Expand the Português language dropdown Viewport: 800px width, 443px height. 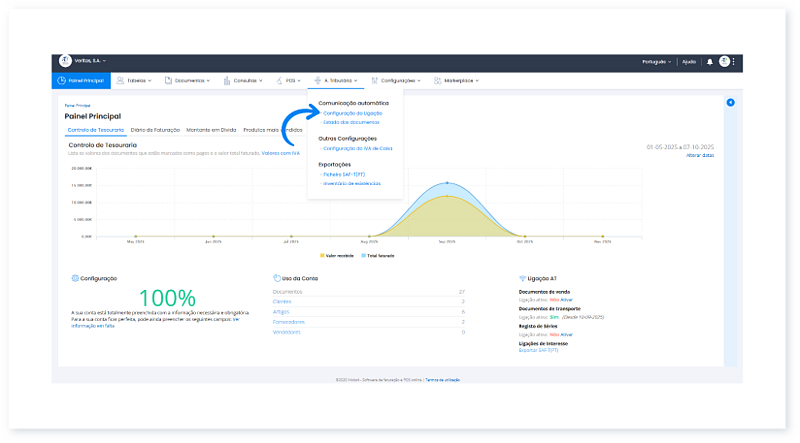pos(656,62)
